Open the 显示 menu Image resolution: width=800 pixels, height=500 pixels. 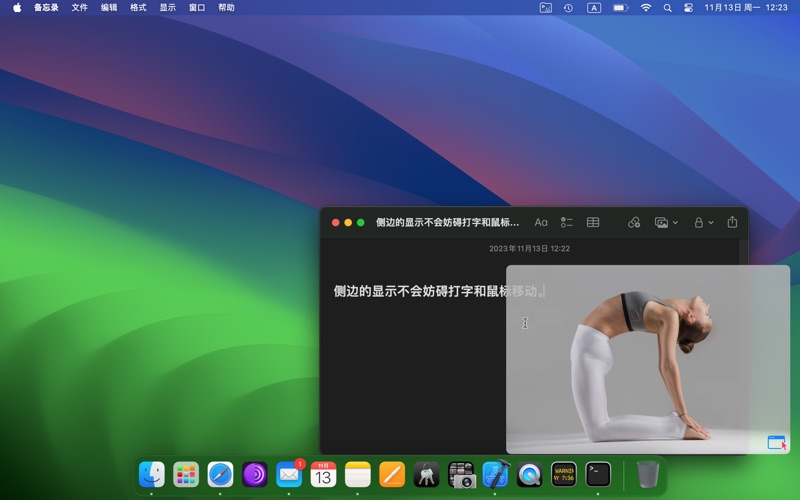click(x=167, y=7)
